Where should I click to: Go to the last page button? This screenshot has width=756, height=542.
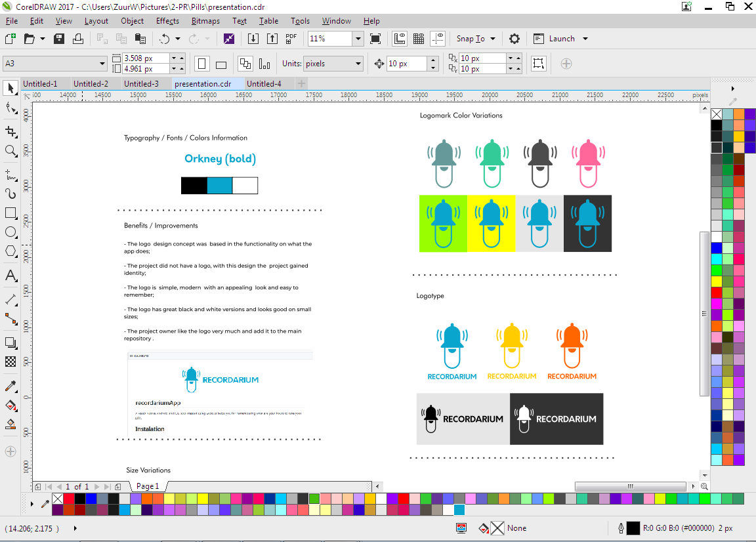107,486
